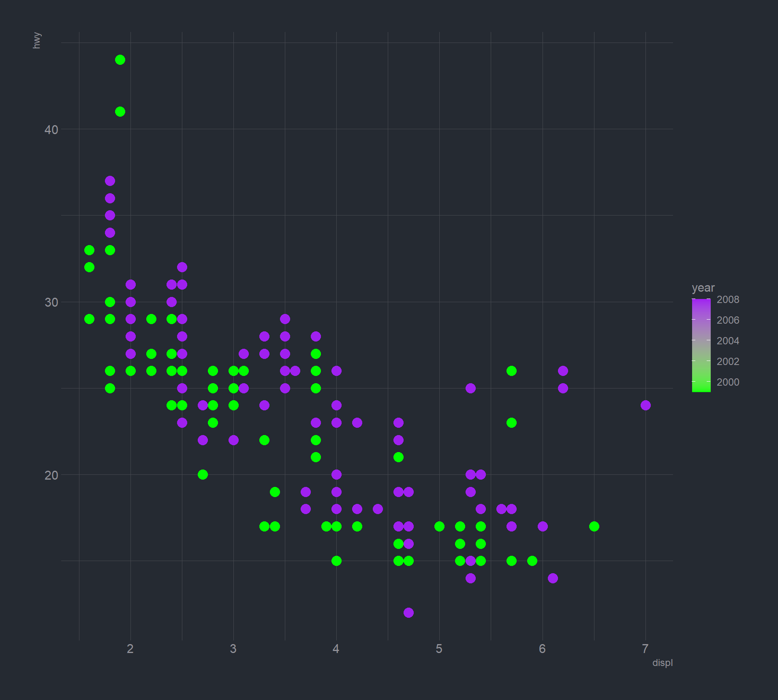Click the x-axis tick label 7
The width and height of the screenshot is (778, 700).
645,649
